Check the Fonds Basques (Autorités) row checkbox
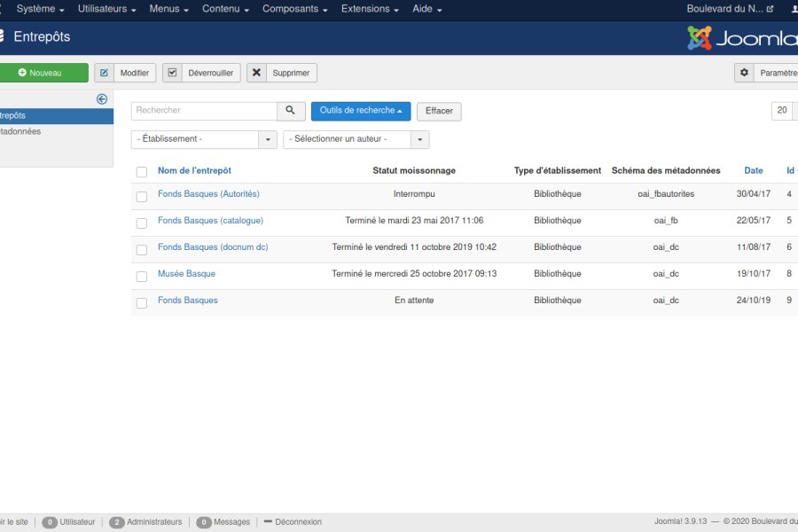The height and width of the screenshot is (532, 798). [142, 196]
